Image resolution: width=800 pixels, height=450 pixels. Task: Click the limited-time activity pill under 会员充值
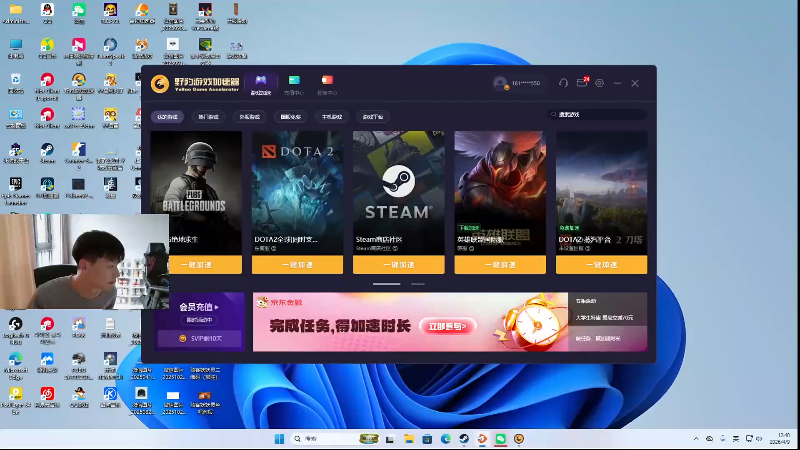coord(199,320)
